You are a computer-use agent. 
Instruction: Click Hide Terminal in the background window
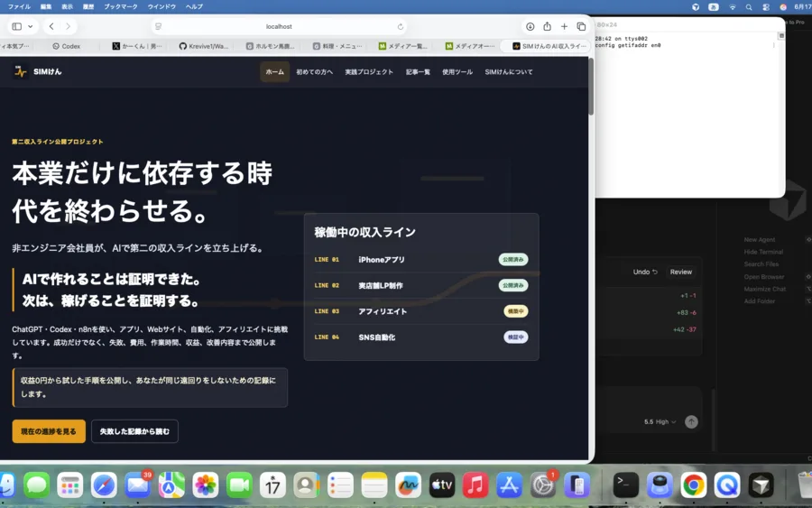pyautogui.click(x=763, y=252)
